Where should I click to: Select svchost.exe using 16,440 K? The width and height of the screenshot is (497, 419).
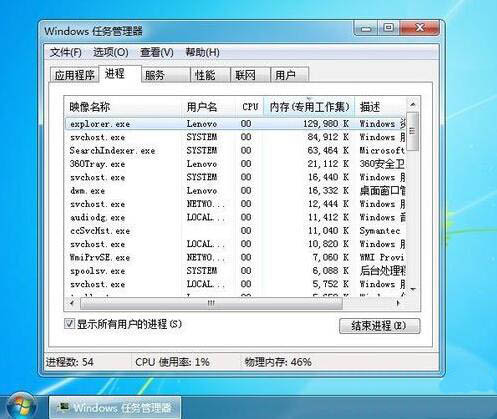235,177
